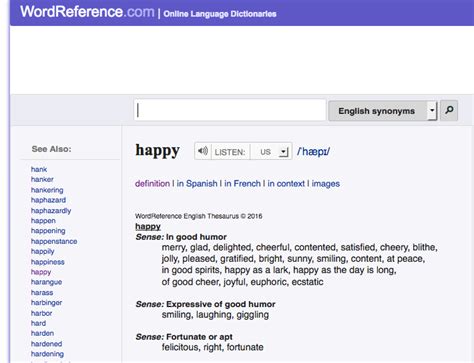Open the see-also word harbinger
Image resolution: width=474 pixels, height=363 pixels.
(x=46, y=303)
